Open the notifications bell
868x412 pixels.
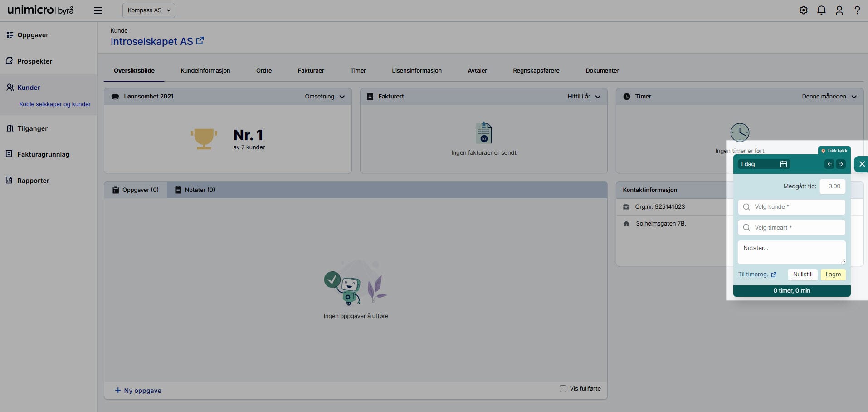(821, 10)
